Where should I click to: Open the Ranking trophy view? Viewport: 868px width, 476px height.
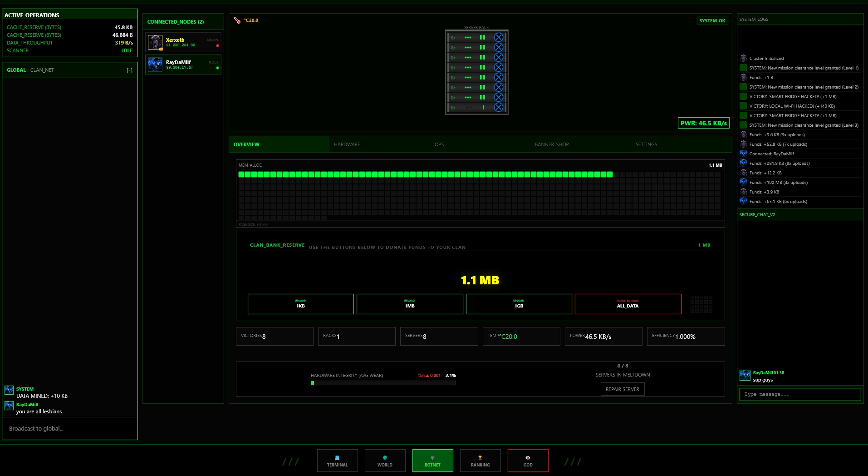pyautogui.click(x=480, y=461)
